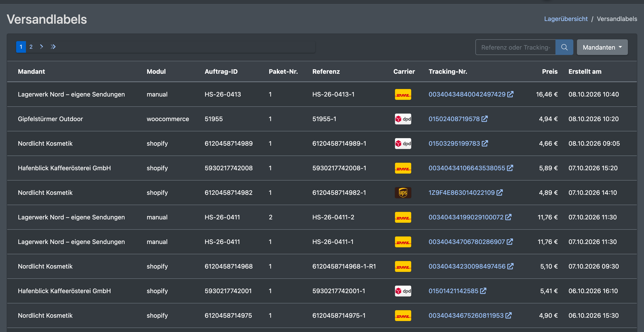
Task: Open tracking link 00340434106643538055
Action: pyautogui.click(x=467, y=168)
